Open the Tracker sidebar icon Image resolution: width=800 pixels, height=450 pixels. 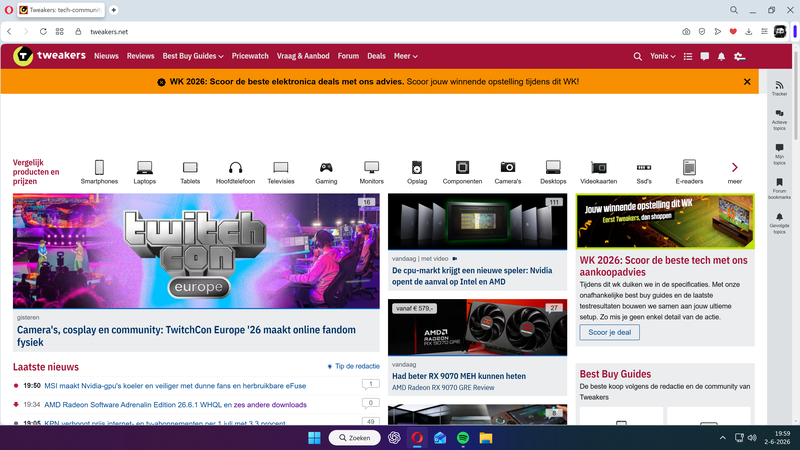[x=779, y=88]
